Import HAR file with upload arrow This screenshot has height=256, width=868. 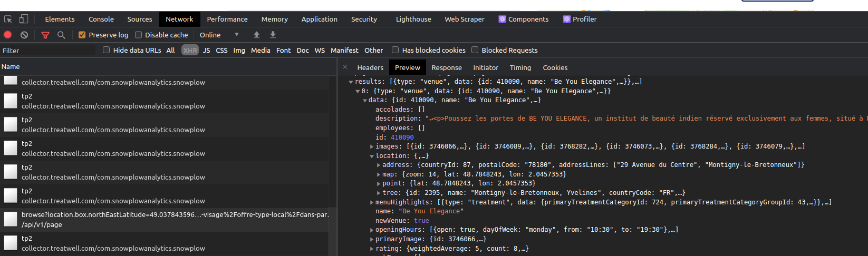point(256,35)
